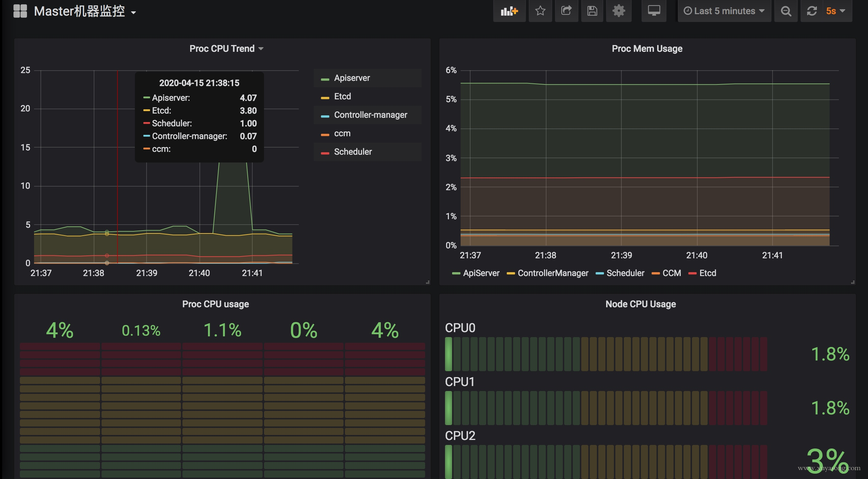Toggle Scheduler series in Proc Mem legend
This screenshot has height=479, width=868.
625,273
